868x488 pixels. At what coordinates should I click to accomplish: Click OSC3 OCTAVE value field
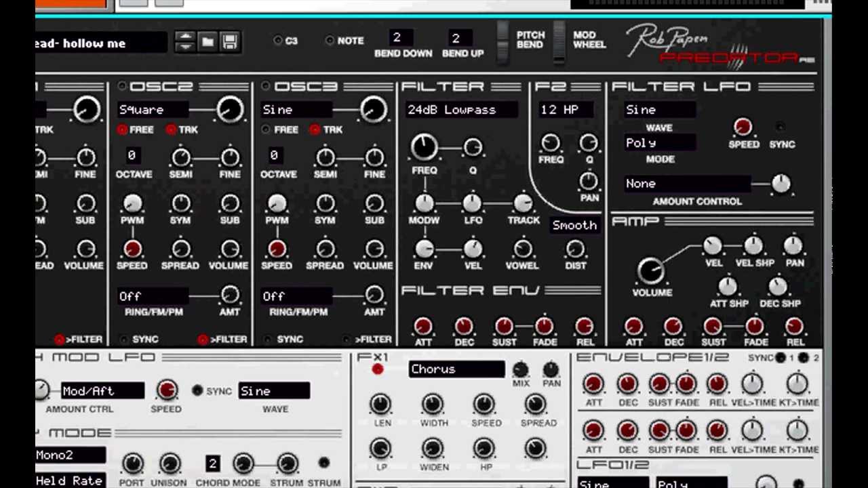coord(274,155)
